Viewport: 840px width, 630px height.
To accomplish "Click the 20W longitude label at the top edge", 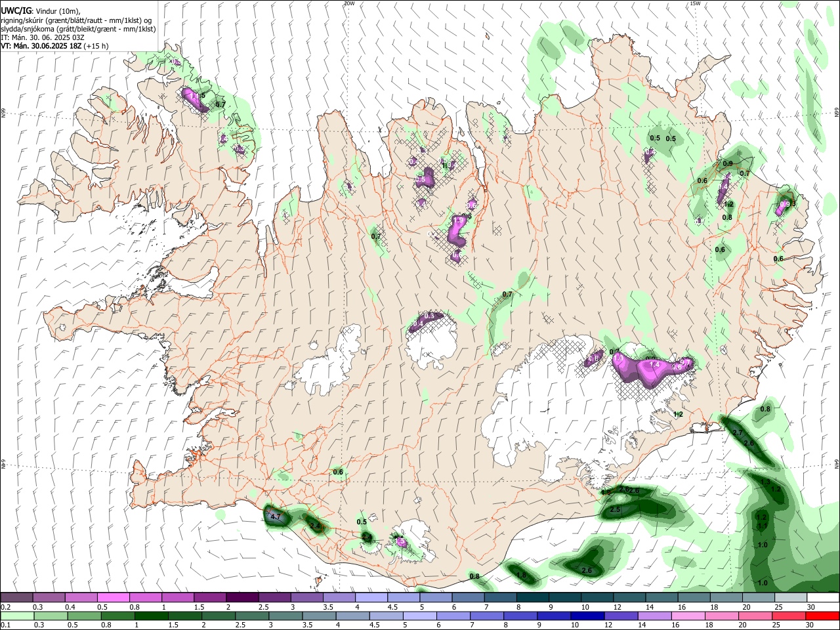I will 349,3.
